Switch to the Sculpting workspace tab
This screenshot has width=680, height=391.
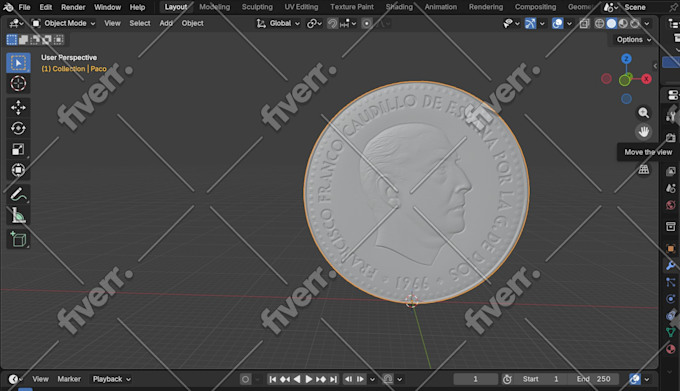257,7
